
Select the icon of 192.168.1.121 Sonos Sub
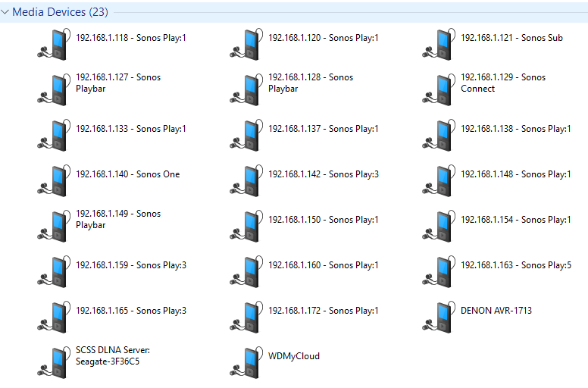click(439, 44)
